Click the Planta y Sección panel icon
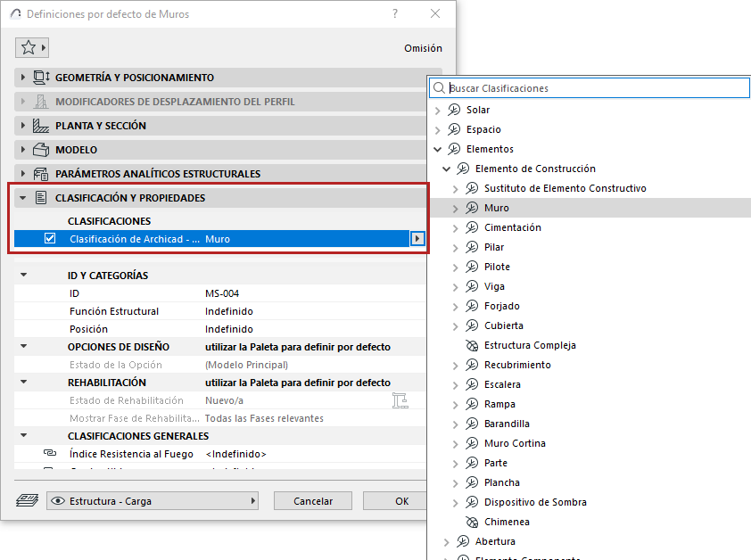Image resolution: width=751 pixels, height=560 pixels. pos(41,126)
